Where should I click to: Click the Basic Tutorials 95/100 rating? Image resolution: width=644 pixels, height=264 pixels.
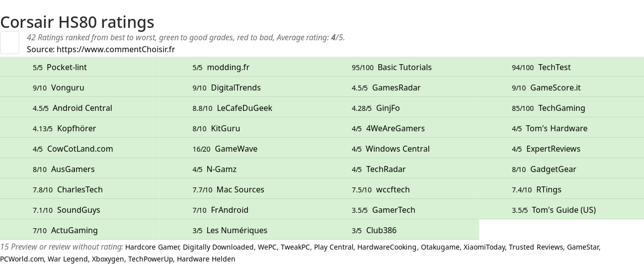click(399, 67)
